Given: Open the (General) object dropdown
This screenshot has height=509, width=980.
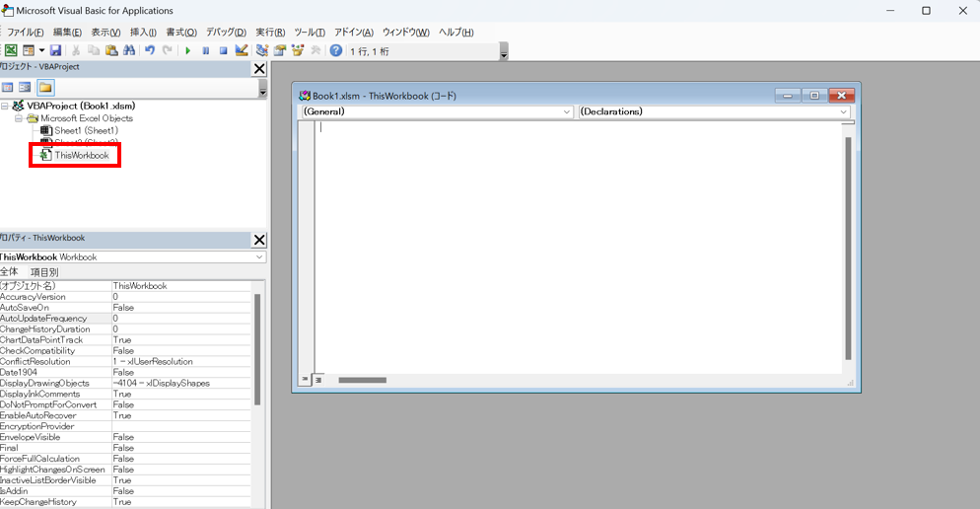Looking at the screenshot, I should (566, 111).
